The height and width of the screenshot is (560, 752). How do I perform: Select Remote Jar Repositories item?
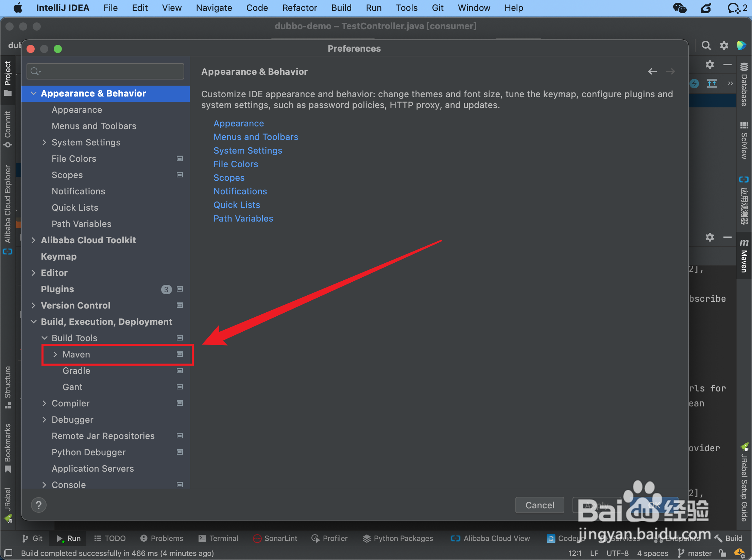103,436
